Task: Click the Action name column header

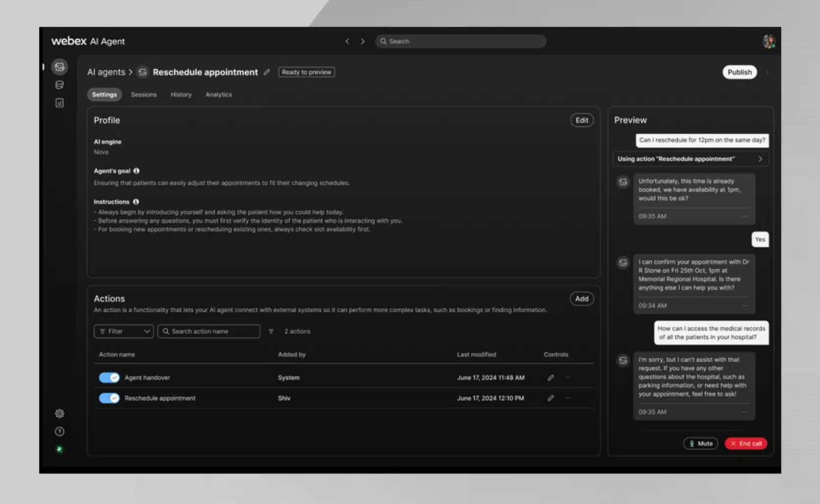Action: [x=117, y=354]
